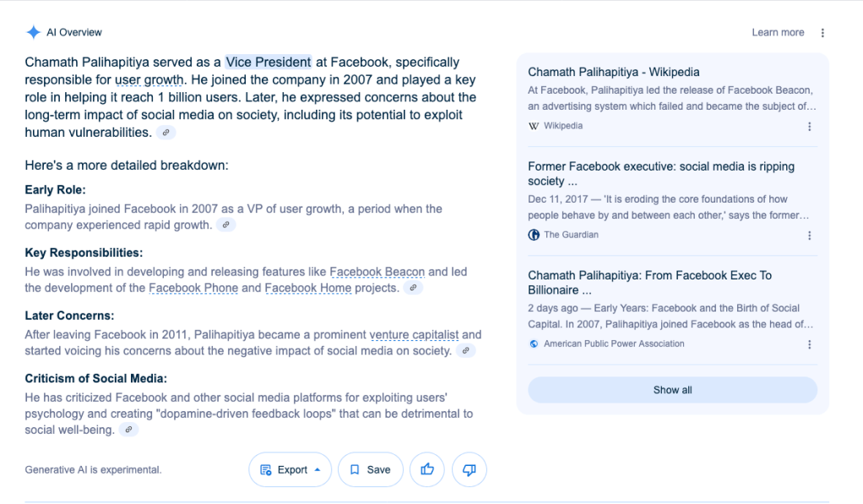The width and height of the screenshot is (863, 504).
Task: Open the Chamath Palihapitiya Wikipedia result
Action: pyautogui.click(x=613, y=73)
